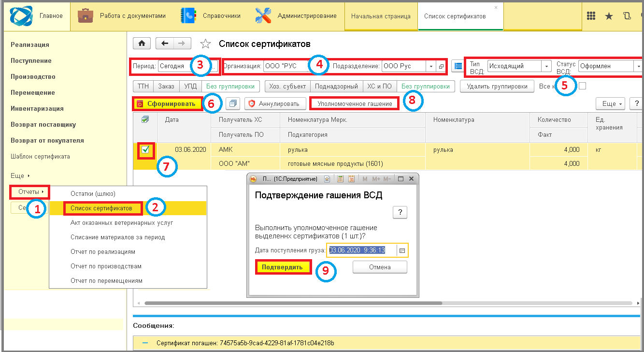This screenshot has height=352, width=644.
Task: Expand the Тип ВСД dropdown
Action: point(546,66)
